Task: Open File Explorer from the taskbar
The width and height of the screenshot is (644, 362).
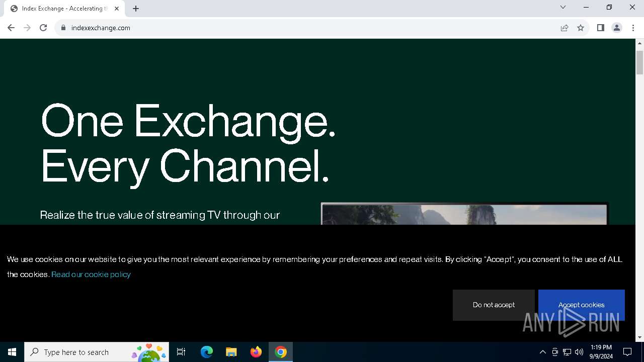Action: coord(231,352)
